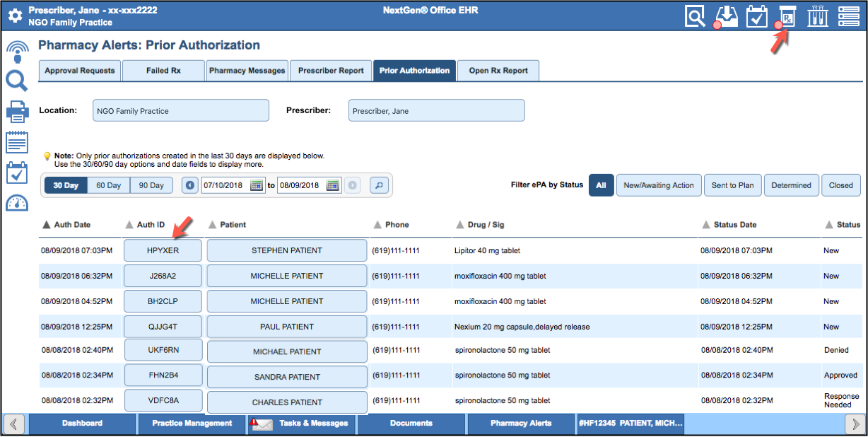Open the lab test tubes icon

click(x=818, y=16)
